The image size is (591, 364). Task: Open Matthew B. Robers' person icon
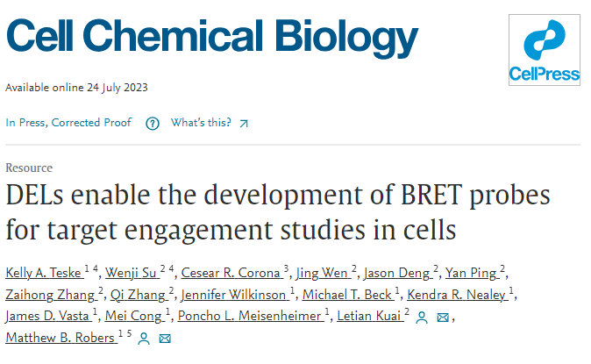pyautogui.click(x=143, y=338)
